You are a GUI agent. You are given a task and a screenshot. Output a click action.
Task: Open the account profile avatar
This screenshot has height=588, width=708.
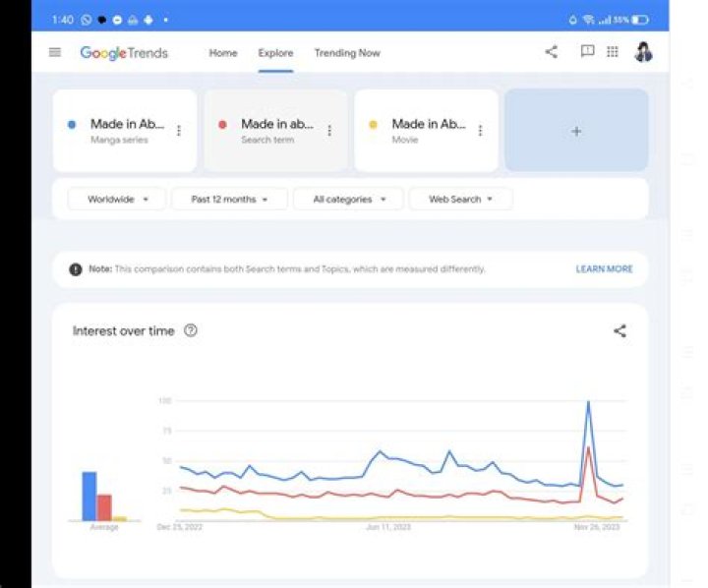click(x=644, y=52)
